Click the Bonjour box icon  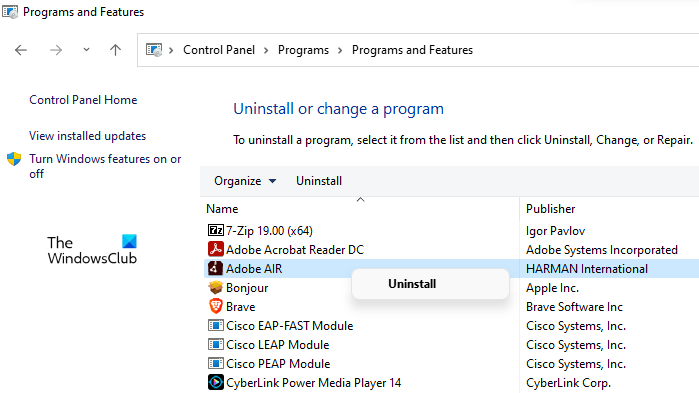click(x=216, y=287)
